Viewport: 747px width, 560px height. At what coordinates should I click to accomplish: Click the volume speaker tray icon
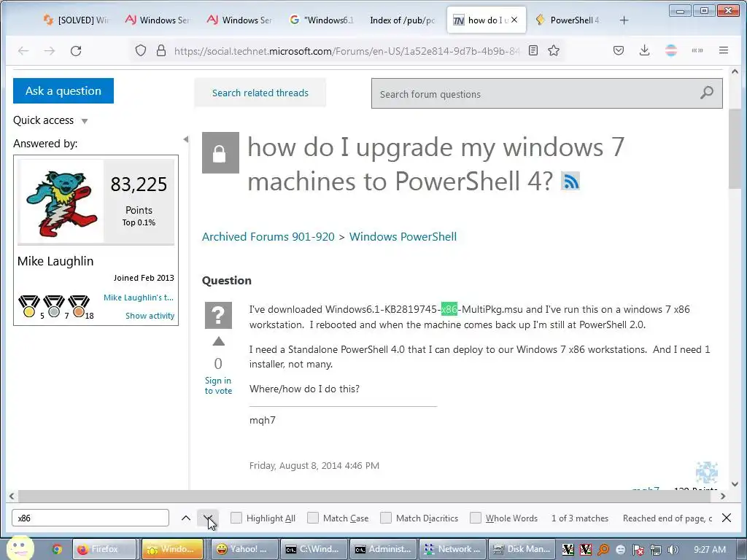click(673, 550)
